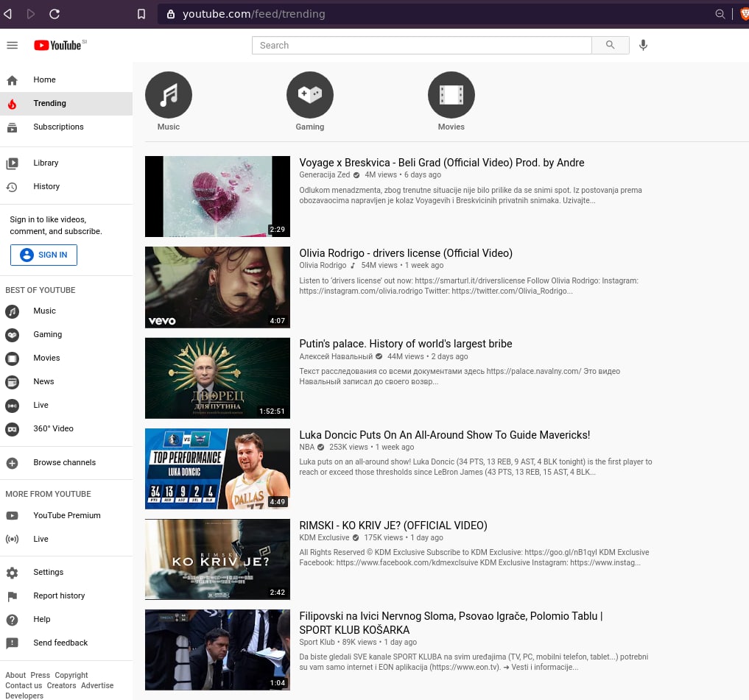Click the search magnifier button

pyautogui.click(x=610, y=45)
